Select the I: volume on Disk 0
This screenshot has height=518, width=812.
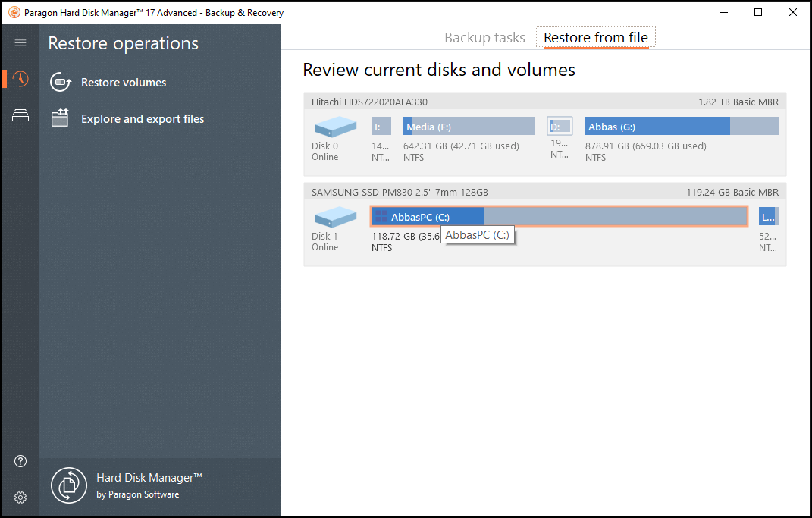point(381,127)
